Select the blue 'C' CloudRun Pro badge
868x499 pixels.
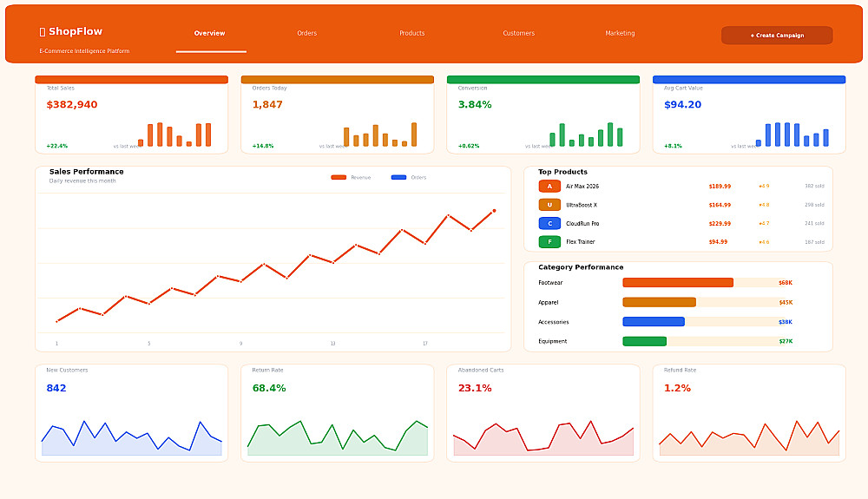[549, 224]
